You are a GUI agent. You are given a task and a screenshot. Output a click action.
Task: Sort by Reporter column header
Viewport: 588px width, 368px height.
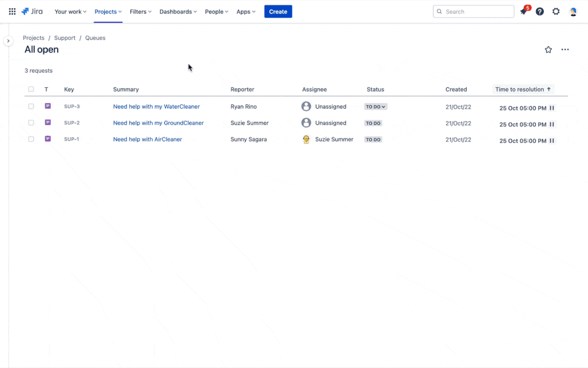click(x=242, y=90)
